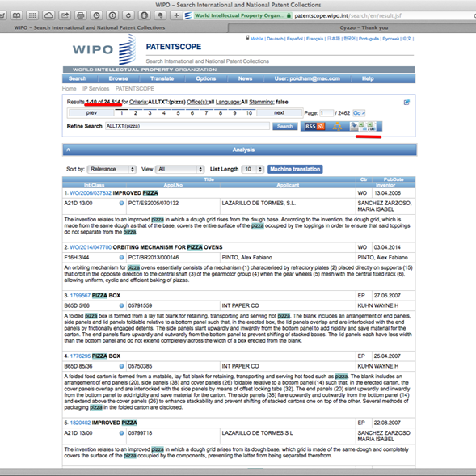Image resolution: width=476 pixels, height=476 pixels.
Task: Click the browser address bar URL
Action: pyautogui.click(x=348, y=15)
